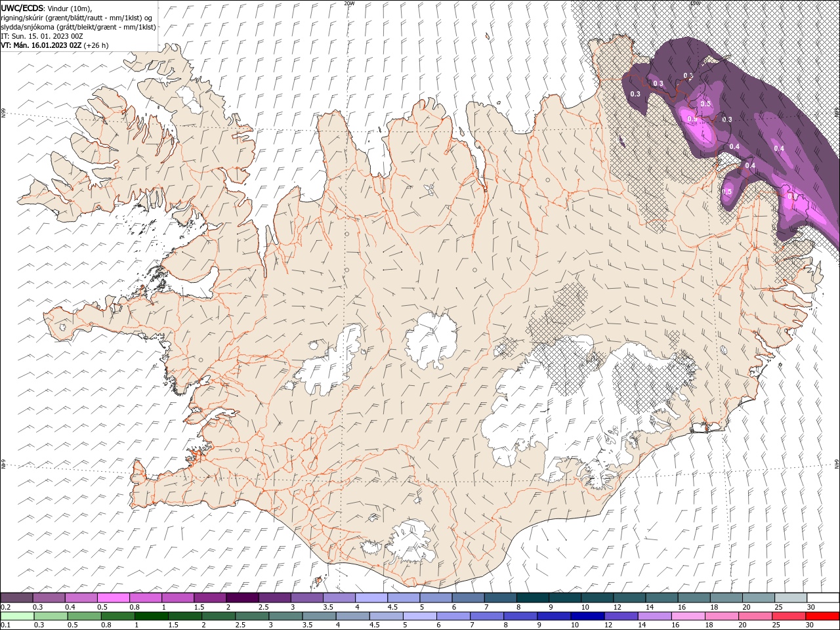Pick the white 30 swatch in snow legend
The width and height of the screenshot is (840, 630).
click(823, 598)
